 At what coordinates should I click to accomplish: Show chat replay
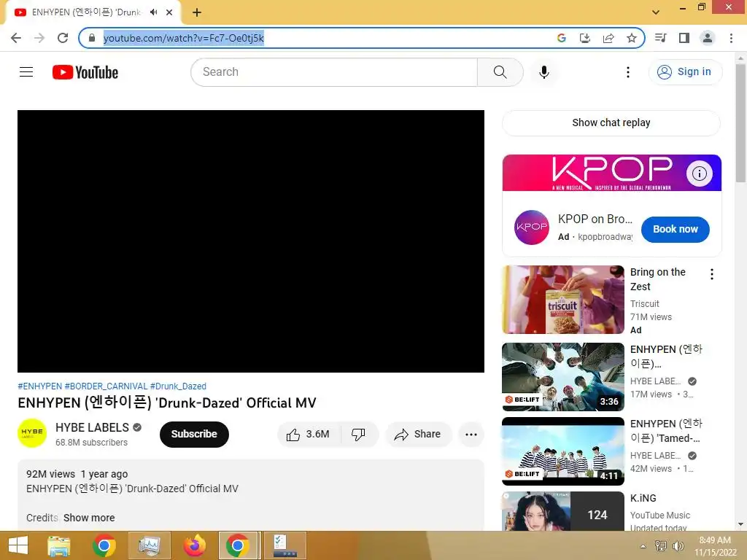[611, 122]
